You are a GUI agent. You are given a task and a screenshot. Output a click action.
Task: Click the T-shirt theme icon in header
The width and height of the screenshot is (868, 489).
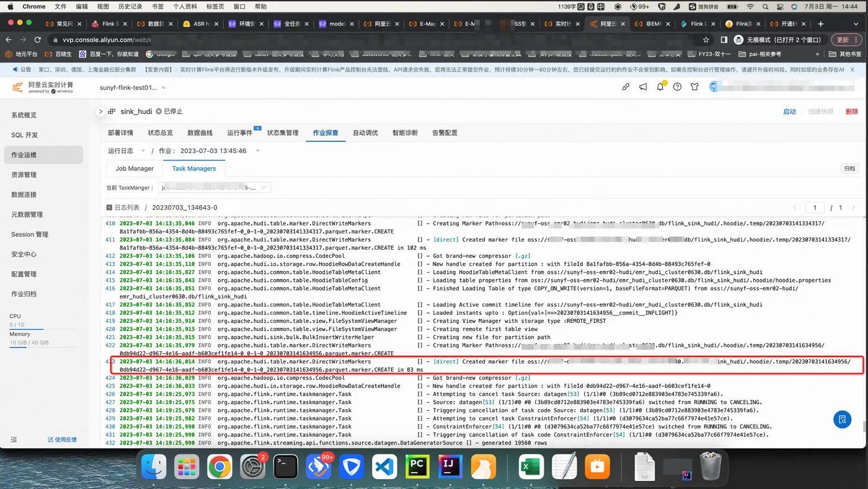pyautogui.click(x=694, y=87)
